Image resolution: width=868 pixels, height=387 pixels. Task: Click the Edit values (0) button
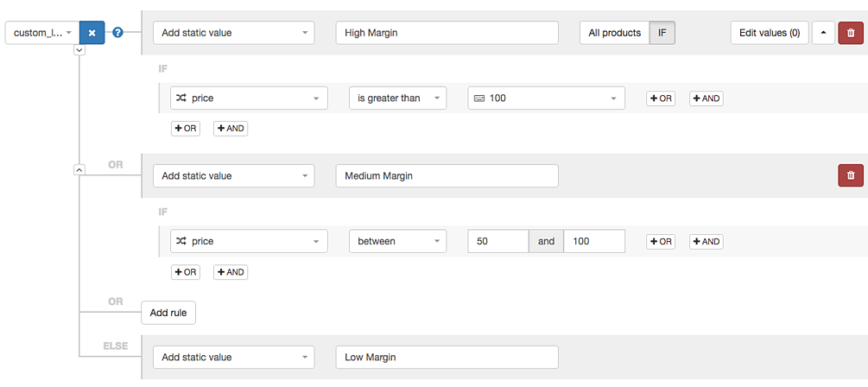[770, 33]
